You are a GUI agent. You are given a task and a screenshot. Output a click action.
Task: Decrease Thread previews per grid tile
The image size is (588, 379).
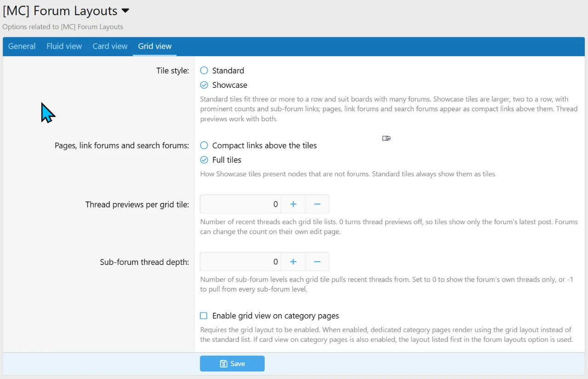pos(317,204)
